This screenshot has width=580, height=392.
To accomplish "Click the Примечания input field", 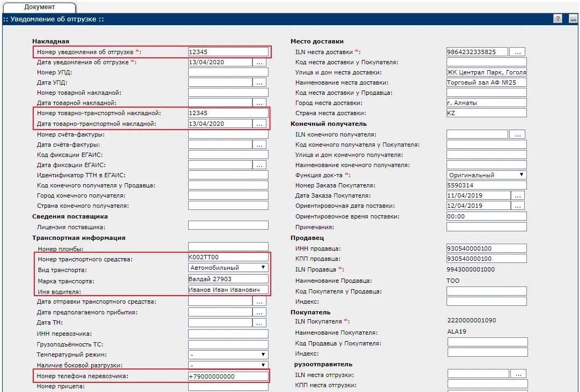I will [486, 227].
